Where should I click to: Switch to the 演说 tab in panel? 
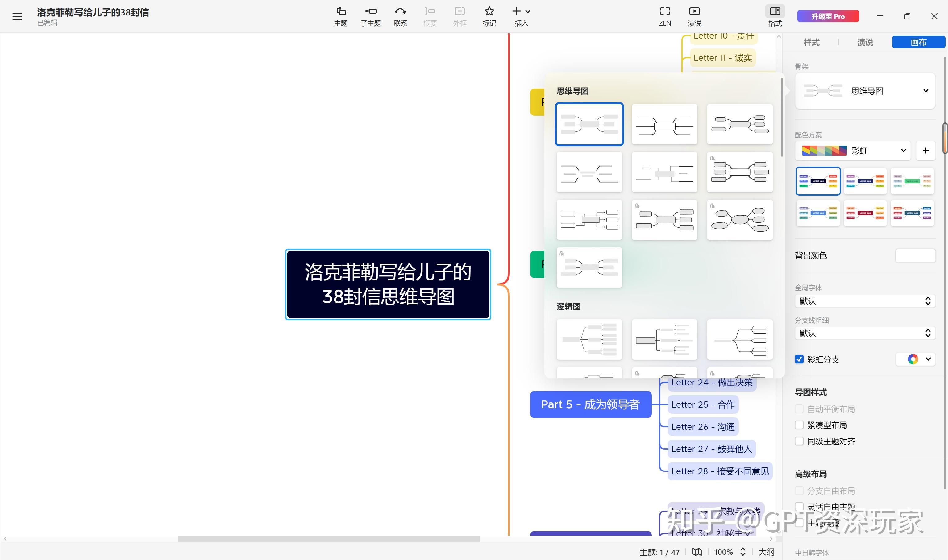point(865,42)
